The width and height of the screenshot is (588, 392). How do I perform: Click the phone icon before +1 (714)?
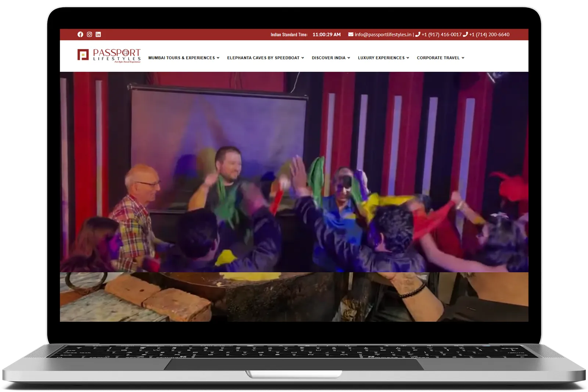(465, 34)
